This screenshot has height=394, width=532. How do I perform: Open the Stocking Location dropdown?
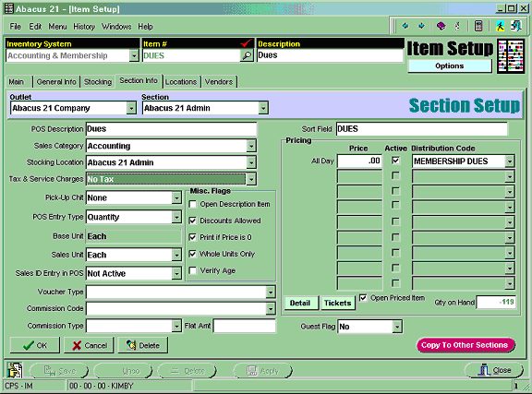(251, 162)
